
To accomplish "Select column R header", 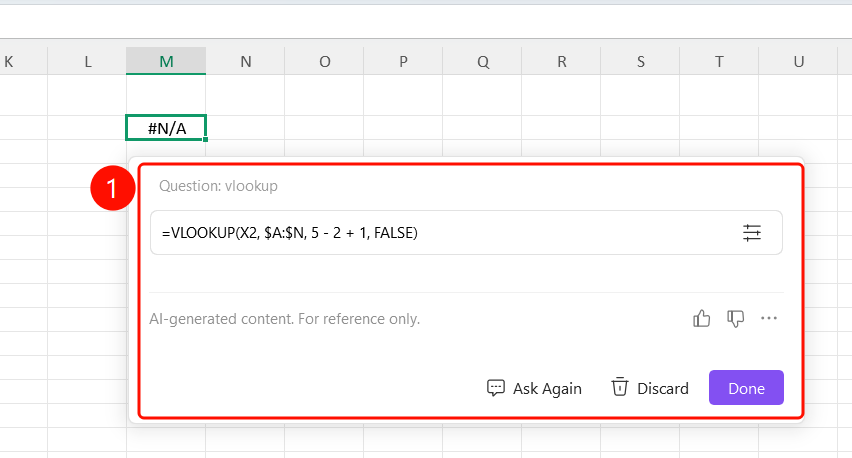I will 561,61.
